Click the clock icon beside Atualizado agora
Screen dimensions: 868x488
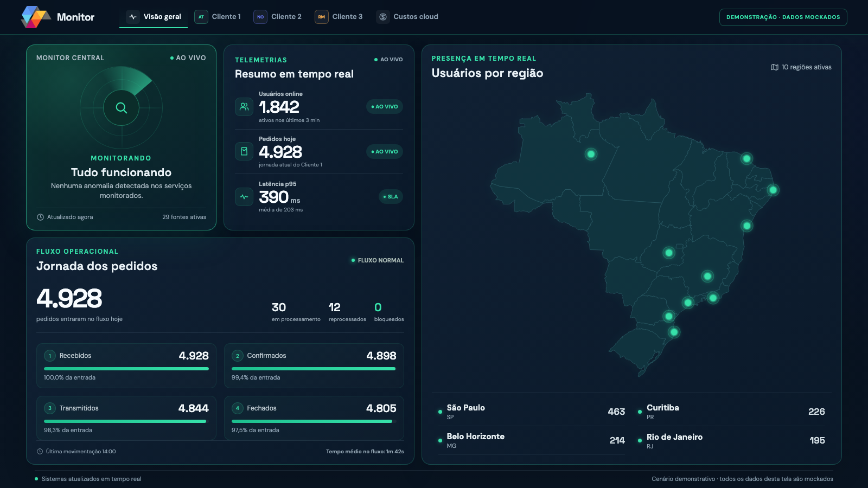point(40,217)
